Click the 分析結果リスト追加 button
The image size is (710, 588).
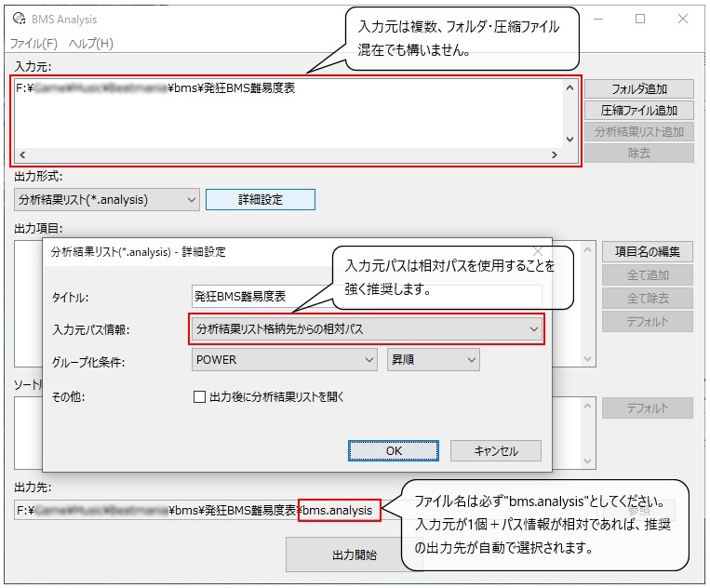[639, 132]
